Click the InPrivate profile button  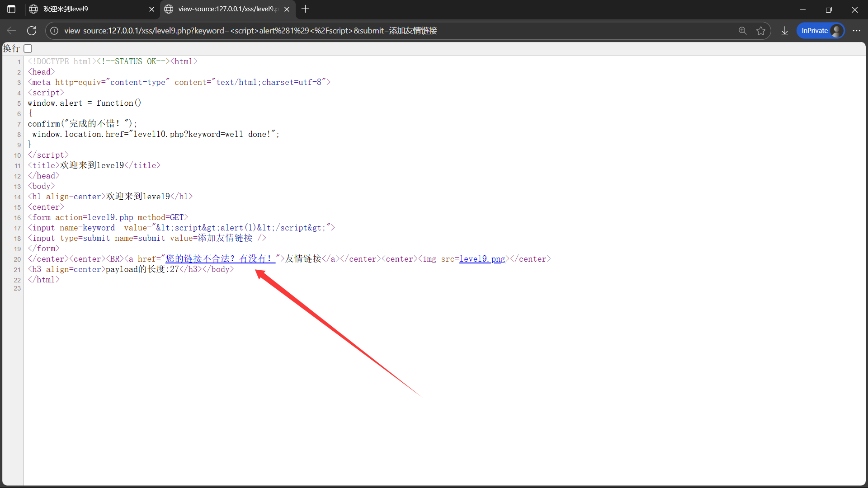point(820,31)
